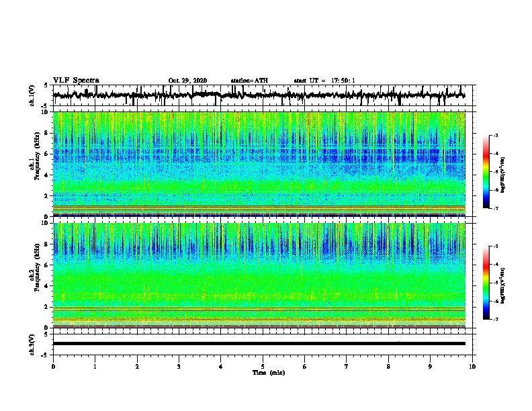Click the "-7" label on ch.2 colorbar

[x=495, y=319]
